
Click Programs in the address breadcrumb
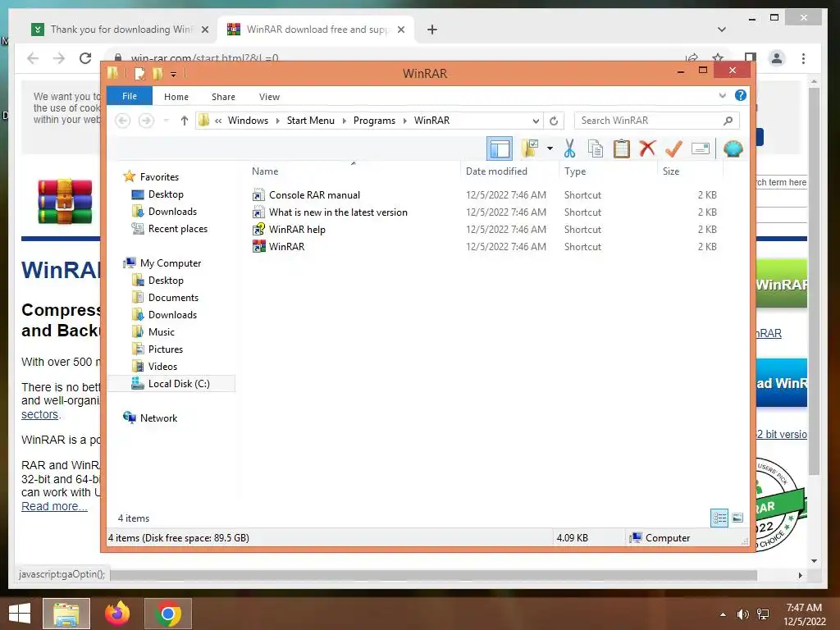pyautogui.click(x=374, y=121)
